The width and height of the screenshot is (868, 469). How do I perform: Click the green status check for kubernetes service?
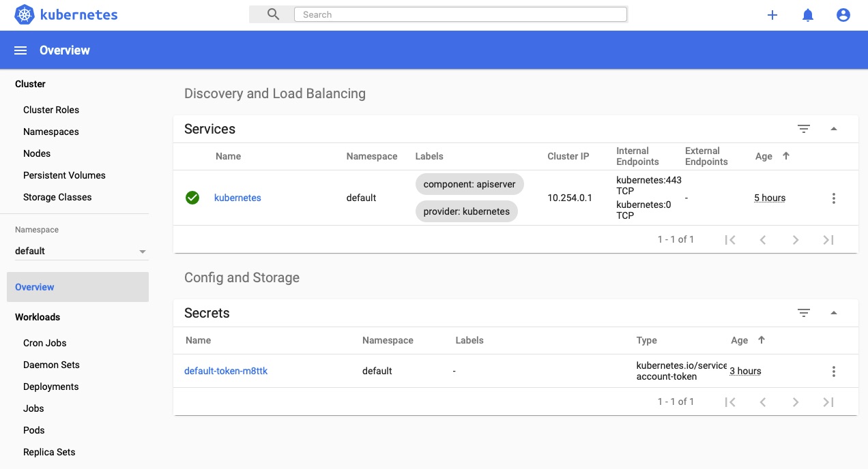pyautogui.click(x=192, y=198)
